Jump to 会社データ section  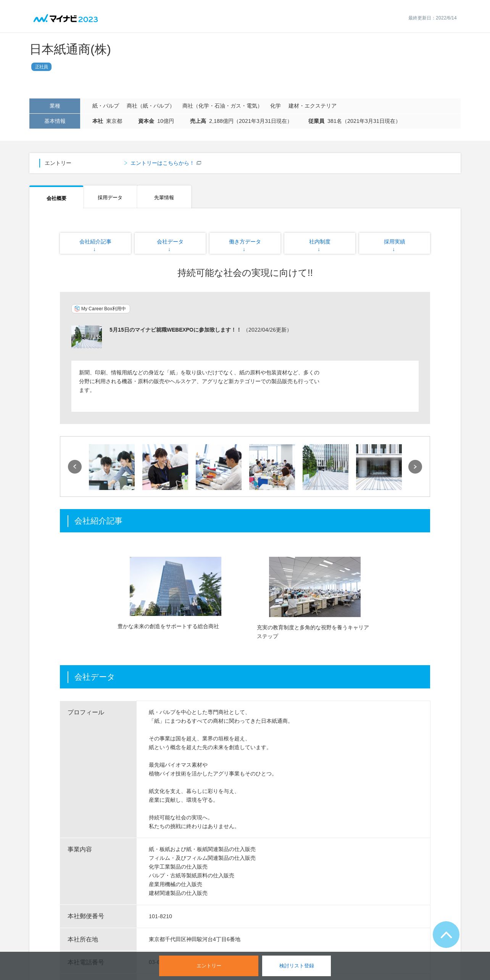170,243
